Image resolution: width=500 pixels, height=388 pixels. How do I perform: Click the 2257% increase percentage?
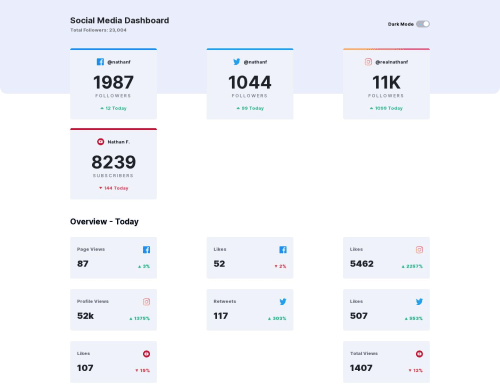[412, 266]
